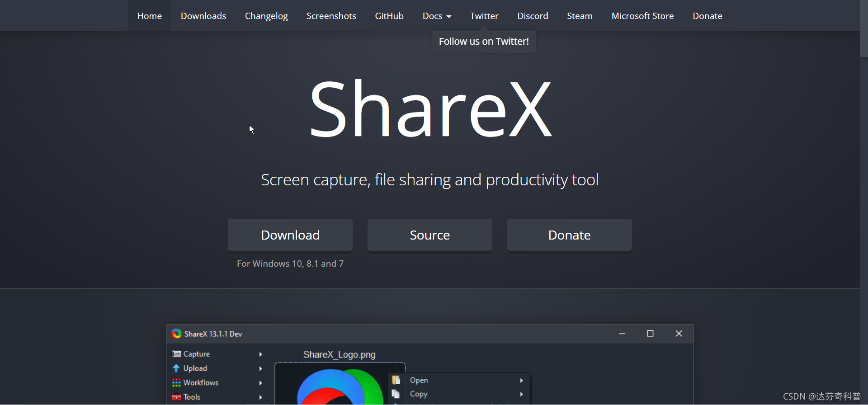Image resolution: width=868 pixels, height=405 pixels.
Task: Expand the Workflows submenu arrow
Action: pos(260,383)
